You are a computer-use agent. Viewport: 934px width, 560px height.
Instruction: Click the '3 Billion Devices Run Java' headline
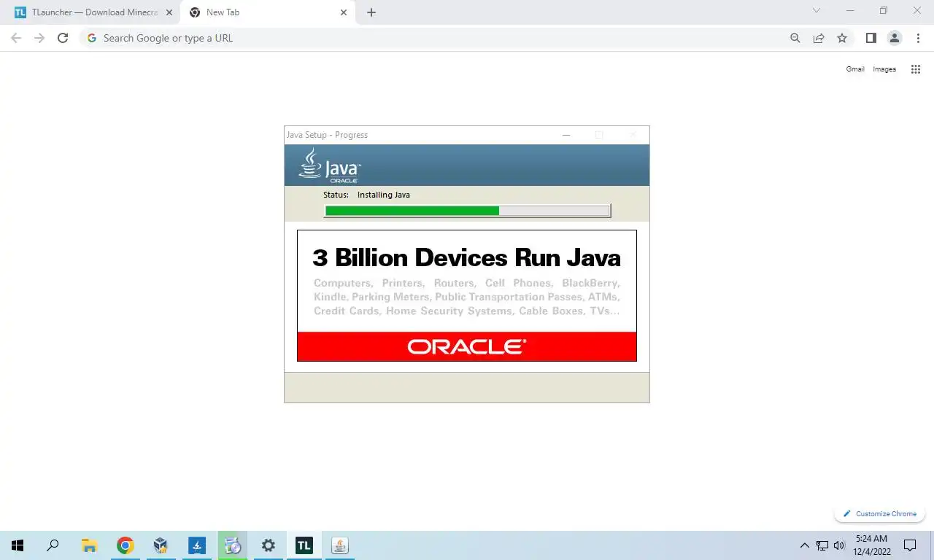pyautogui.click(x=466, y=257)
